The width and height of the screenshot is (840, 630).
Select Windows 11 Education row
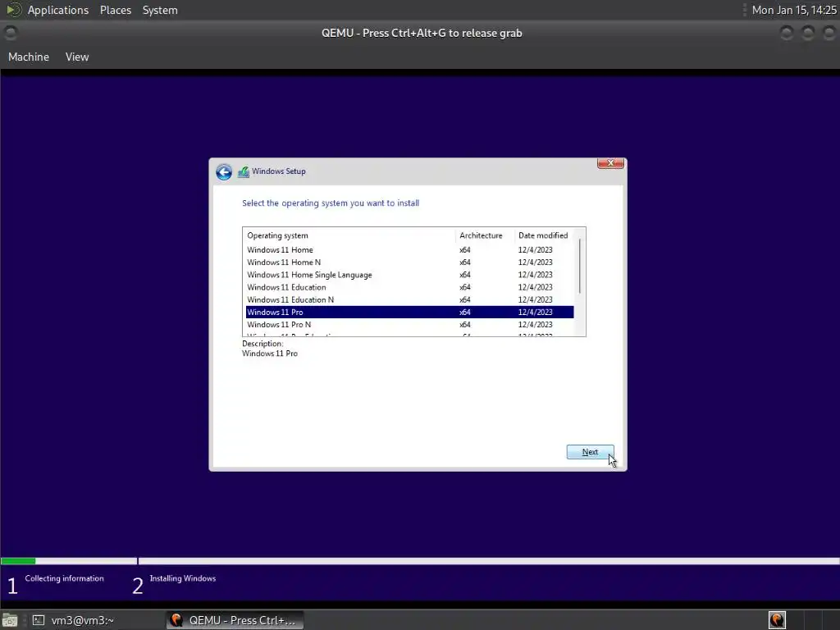[x=410, y=287]
